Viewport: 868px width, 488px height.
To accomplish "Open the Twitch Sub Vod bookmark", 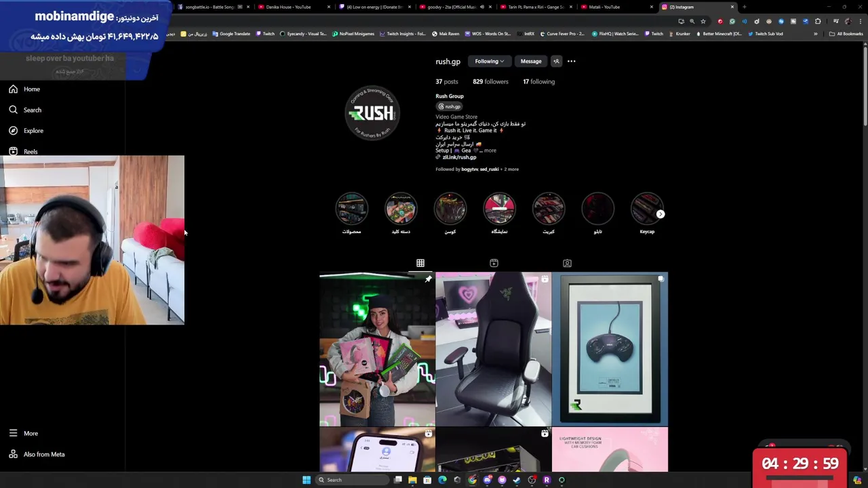I will pos(766,34).
